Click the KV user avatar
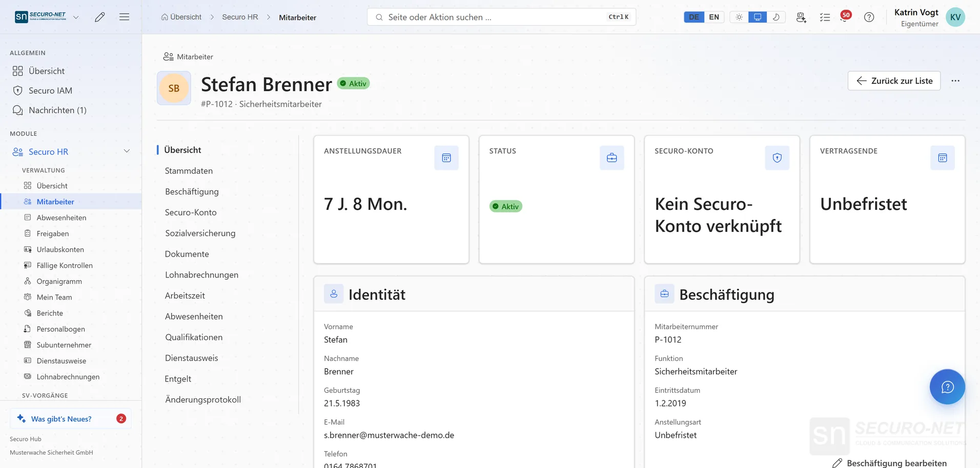Image resolution: width=980 pixels, height=468 pixels. [955, 17]
